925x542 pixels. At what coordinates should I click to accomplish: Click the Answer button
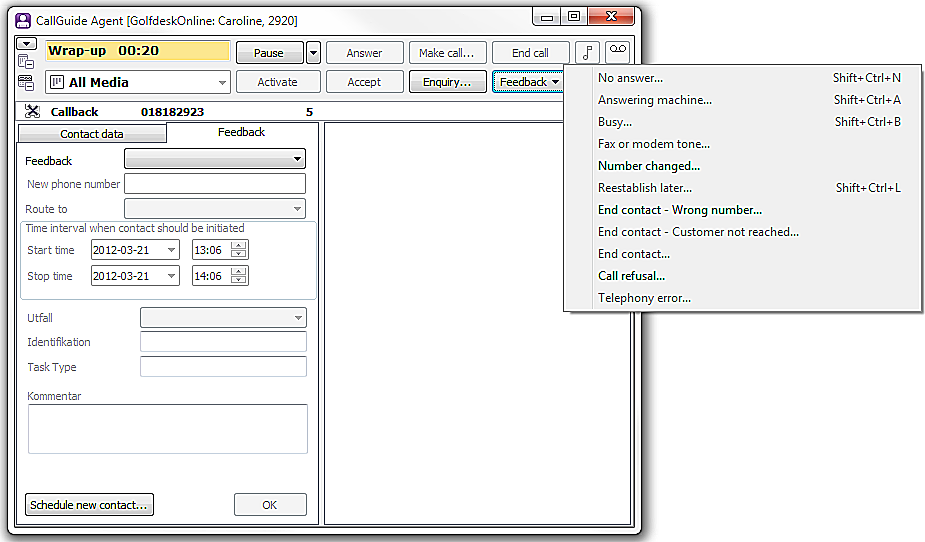point(365,52)
